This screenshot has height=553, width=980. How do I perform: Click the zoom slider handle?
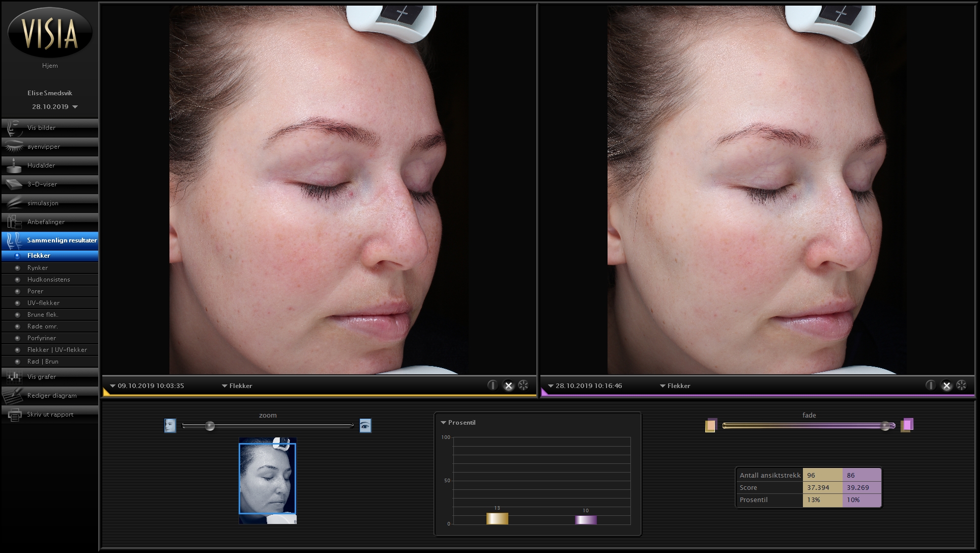210,426
